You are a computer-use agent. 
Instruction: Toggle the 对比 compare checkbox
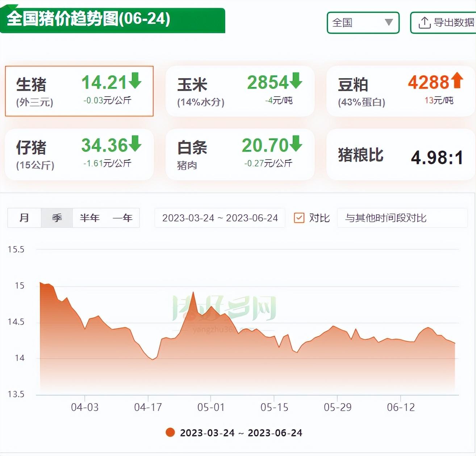299,218
